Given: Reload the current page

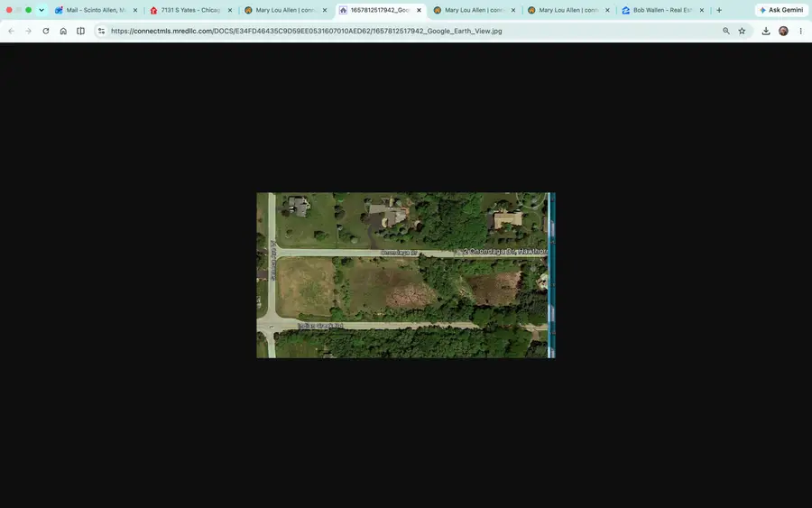Looking at the screenshot, I should [46, 31].
